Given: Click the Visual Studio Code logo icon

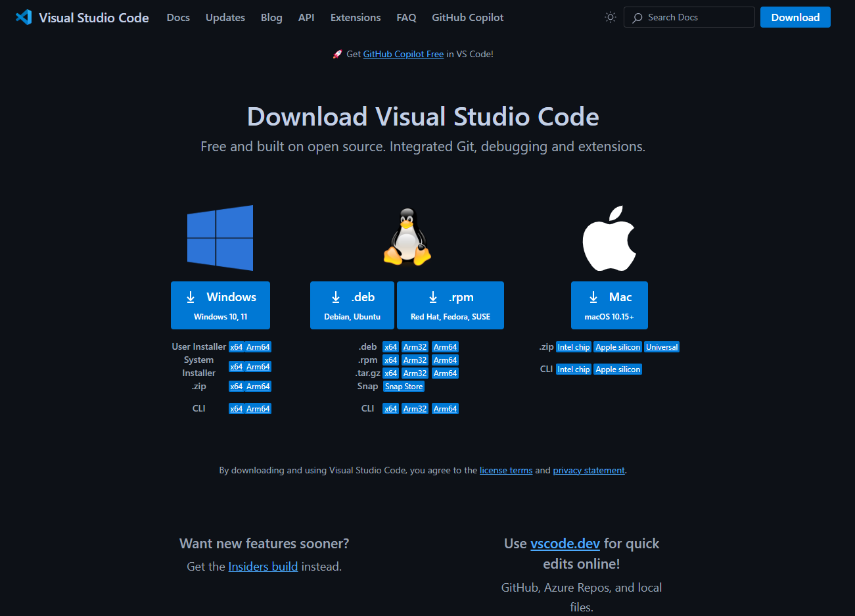Looking at the screenshot, I should pos(24,17).
